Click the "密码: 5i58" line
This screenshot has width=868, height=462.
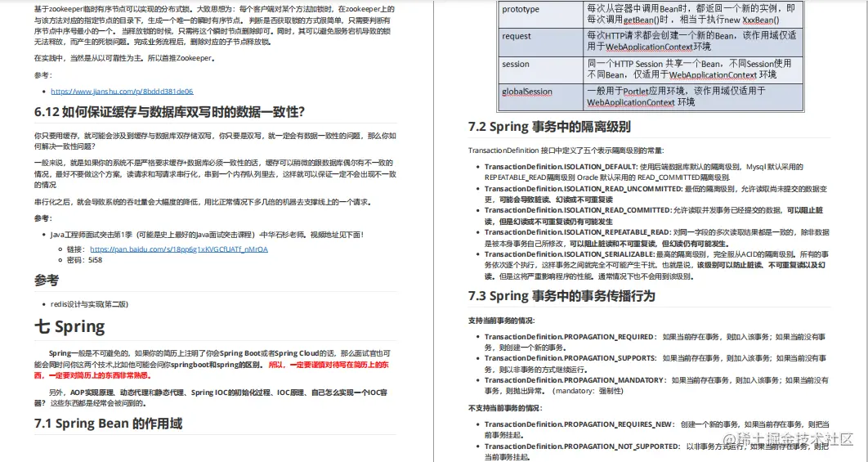(84, 260)
